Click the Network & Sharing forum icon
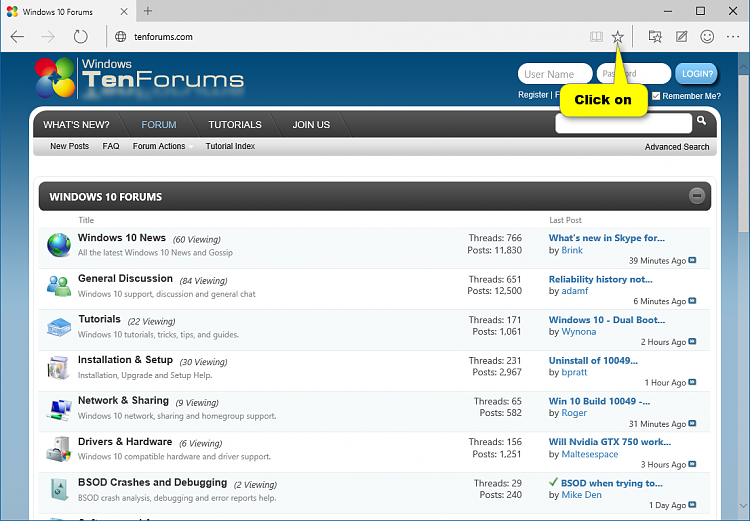The width and height of the screenshot is (750, 521). 59,409
